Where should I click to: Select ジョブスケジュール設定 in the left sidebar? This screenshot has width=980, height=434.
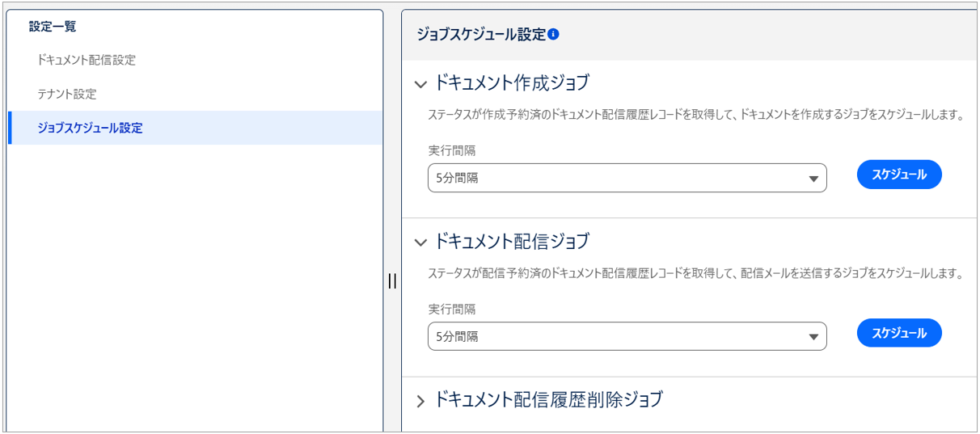pos(90,128)
